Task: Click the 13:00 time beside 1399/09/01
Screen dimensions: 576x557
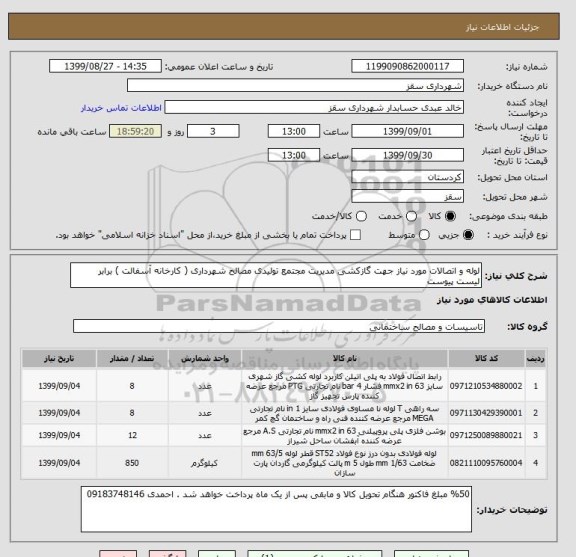Action: [x=294, y=131]
